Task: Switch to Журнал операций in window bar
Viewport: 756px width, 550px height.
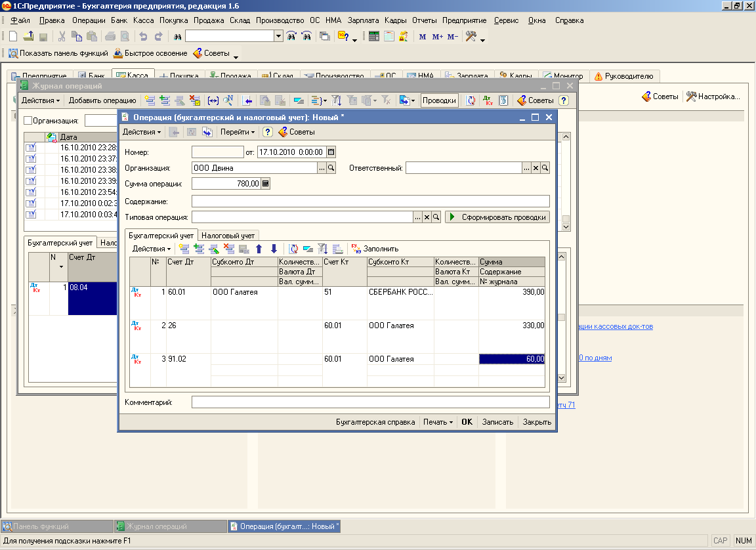Action: (170, 526)
